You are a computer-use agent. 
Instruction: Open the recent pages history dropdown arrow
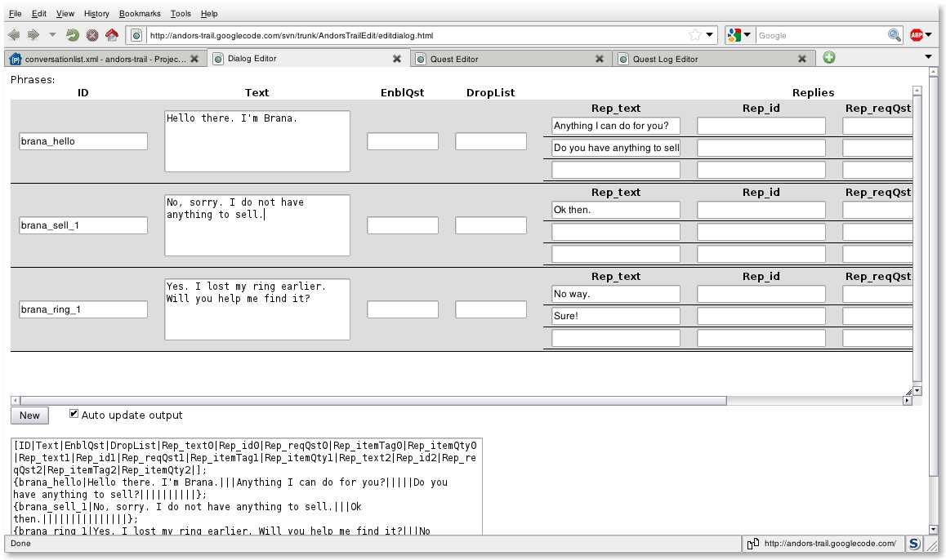53,35
